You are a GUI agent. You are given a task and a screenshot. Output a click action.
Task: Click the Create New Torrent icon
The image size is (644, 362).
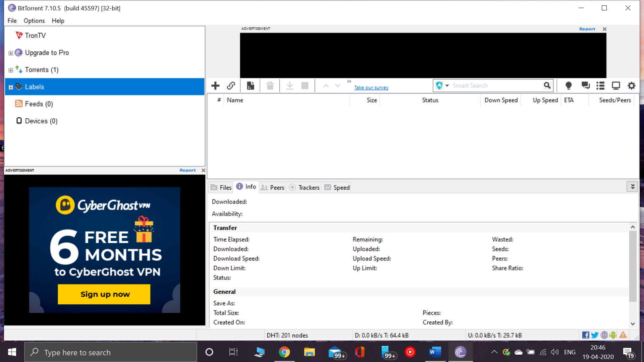[x=251, y=86]
